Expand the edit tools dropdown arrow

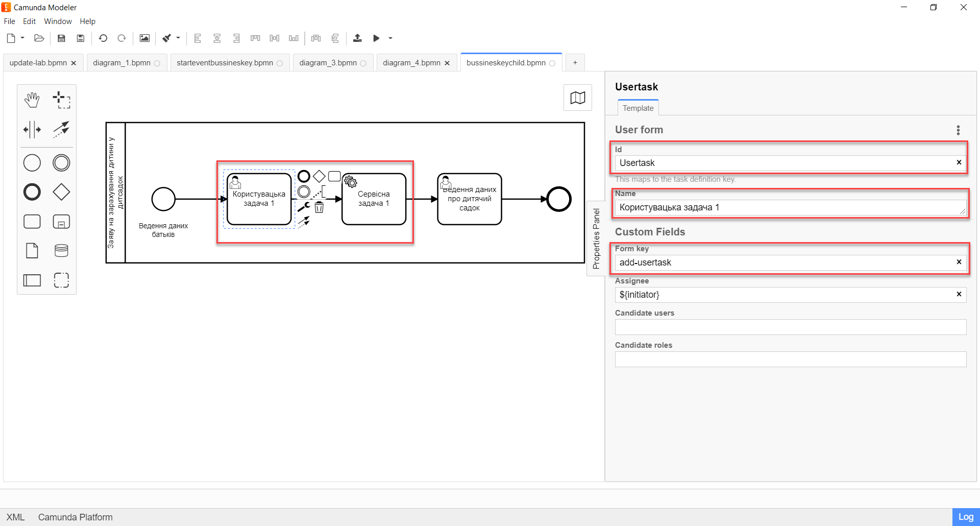pos(178,38)
